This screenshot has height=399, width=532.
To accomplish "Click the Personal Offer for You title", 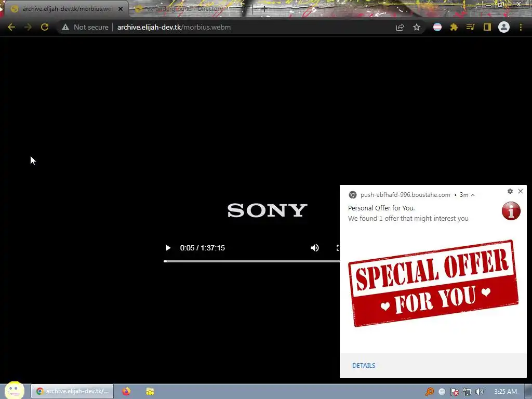I will 381,208.
